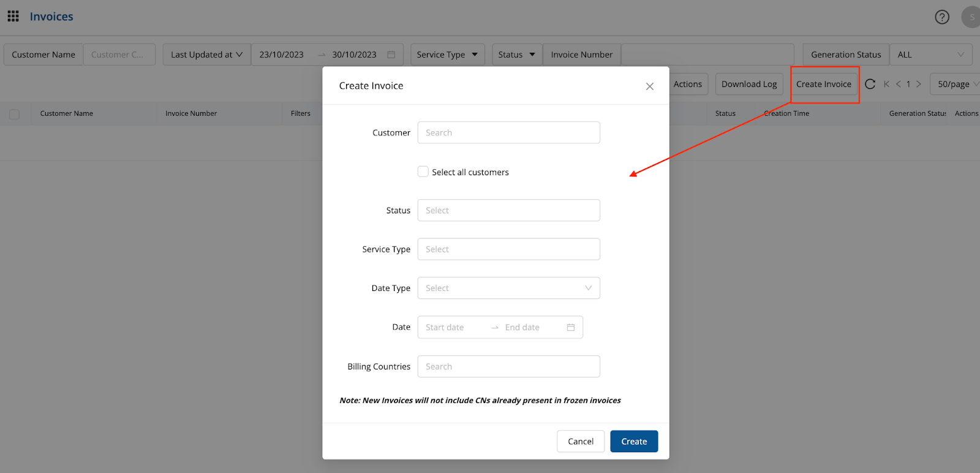Open the app grid menu icon
The height and width of the screenshot is (473, 980).
click(13, 17)
